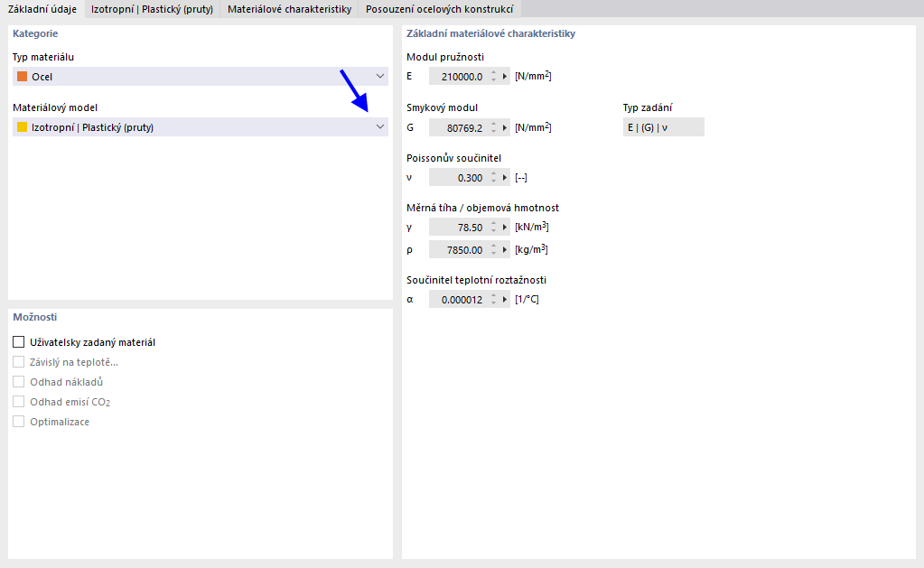Click the specific weight 78.50 field
The height and width of the screenshot is (568, 924).
pos(457,227)
